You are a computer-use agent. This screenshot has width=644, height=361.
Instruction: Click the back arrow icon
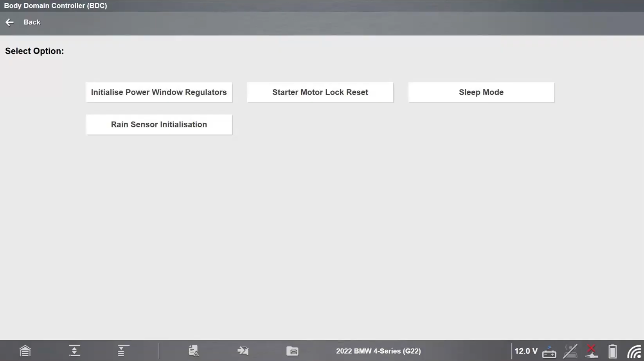10,22
